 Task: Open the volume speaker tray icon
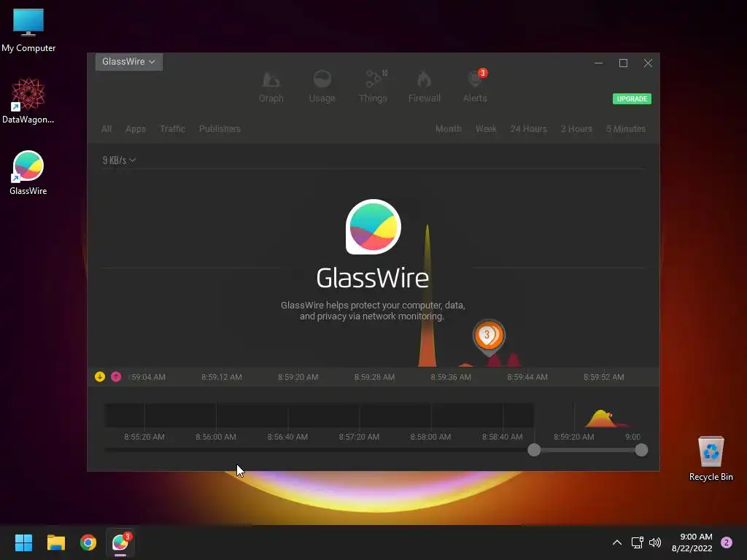(x=655, y=542)
